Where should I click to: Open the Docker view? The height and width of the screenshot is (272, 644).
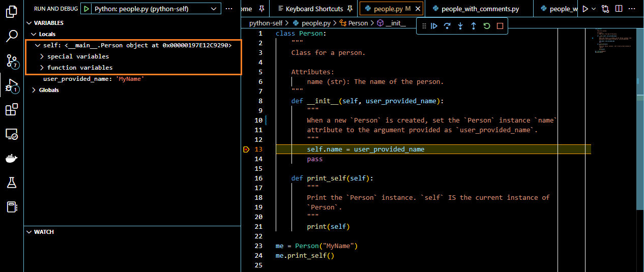(x=12, y=159)
